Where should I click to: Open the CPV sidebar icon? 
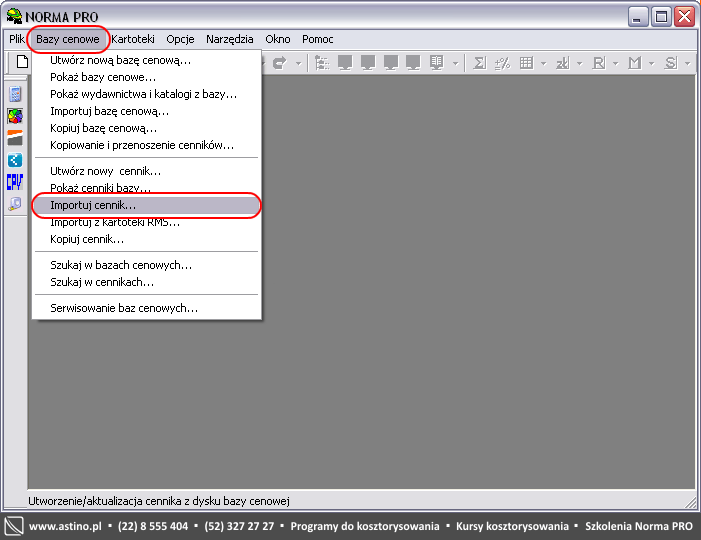(x=15, y=182)
